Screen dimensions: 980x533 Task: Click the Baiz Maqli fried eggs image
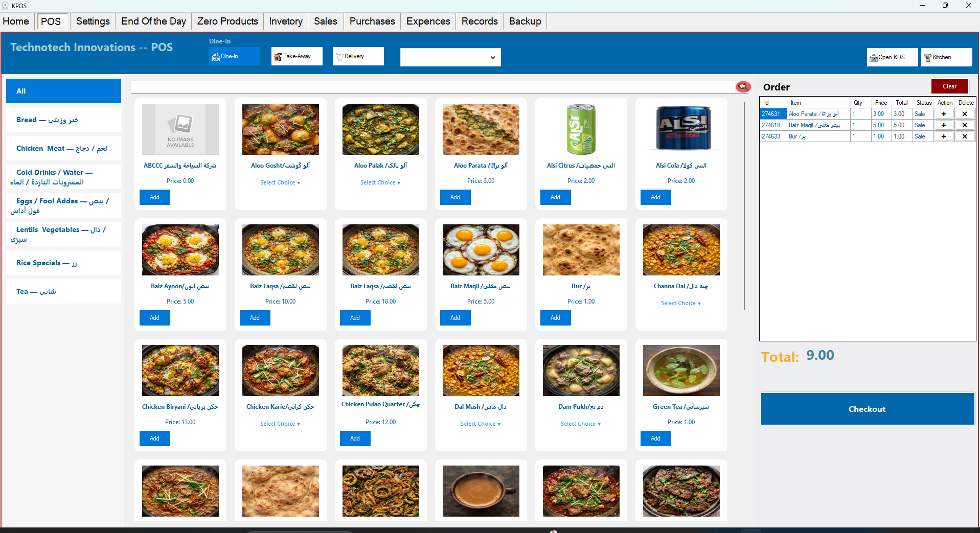pyautogui.click(x=481, y=250)
